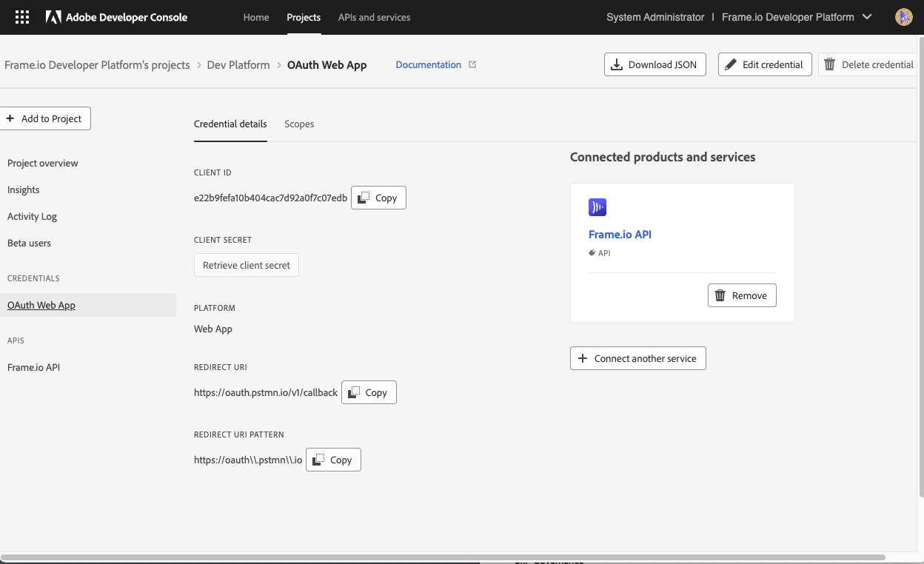The image size is (924, 564).
Task: Click the Delete credential trash icon
Action: 831,64
